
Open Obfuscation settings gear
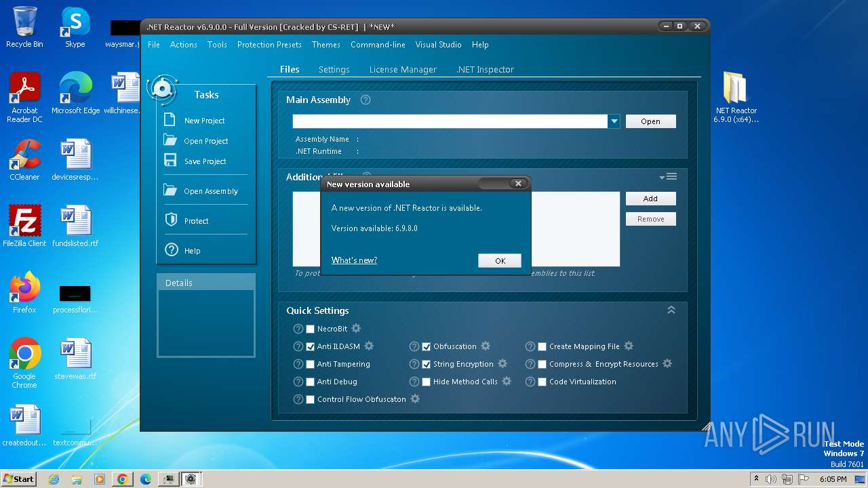pos(486,346)
